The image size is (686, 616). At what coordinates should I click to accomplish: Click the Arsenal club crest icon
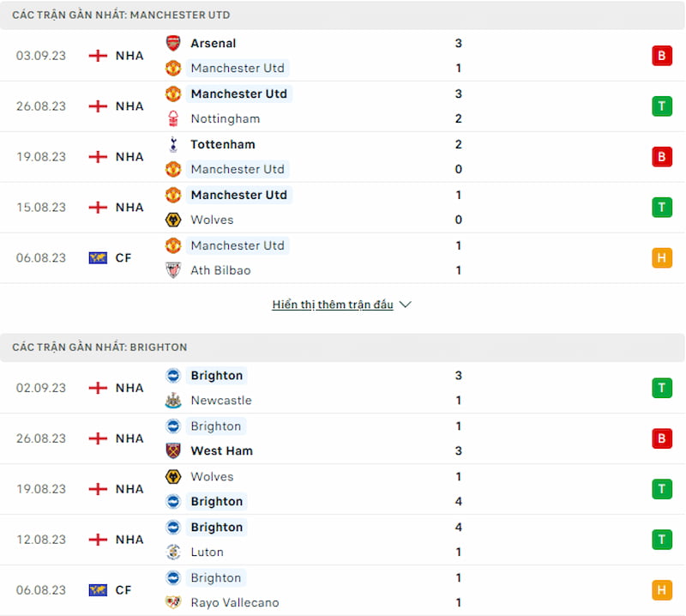click(173, 43)
